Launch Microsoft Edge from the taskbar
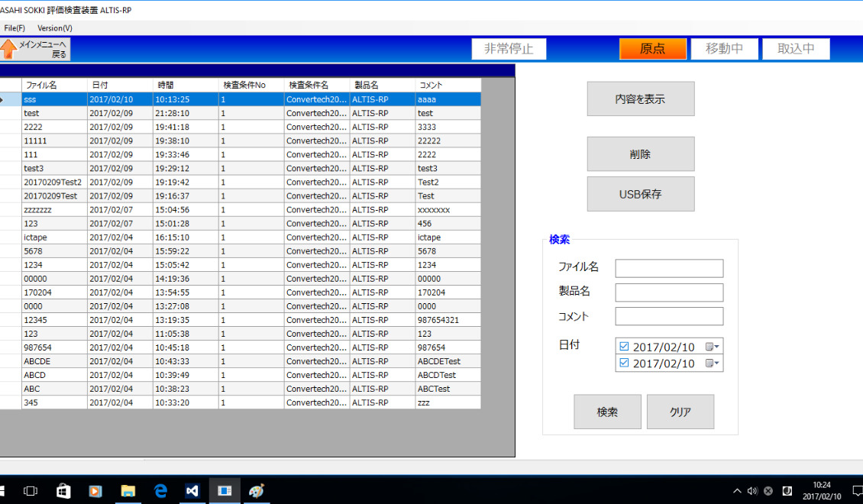Screen dimensions: 863x504 pos(160,491)
